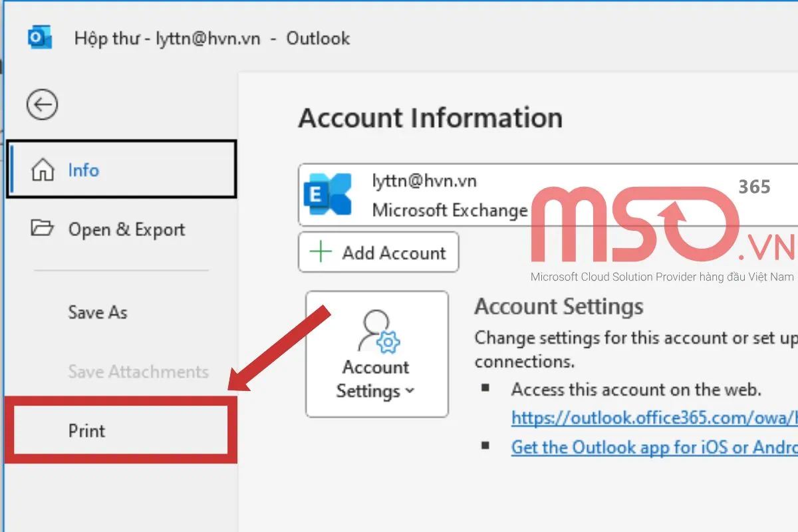Screen dimensions: 798x532
Task: Click the back arrow to leave Backstage view
Action: tap(42, 104)
